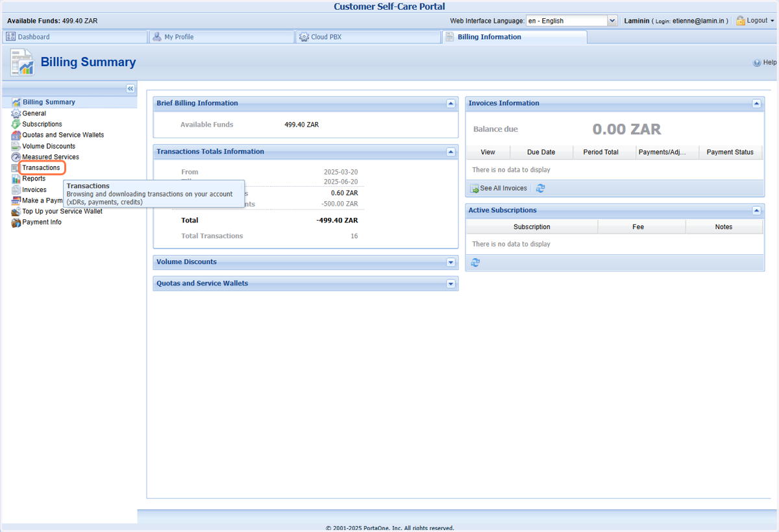
Task: Click the Laminin account name in header
Action: click(637, 21)
